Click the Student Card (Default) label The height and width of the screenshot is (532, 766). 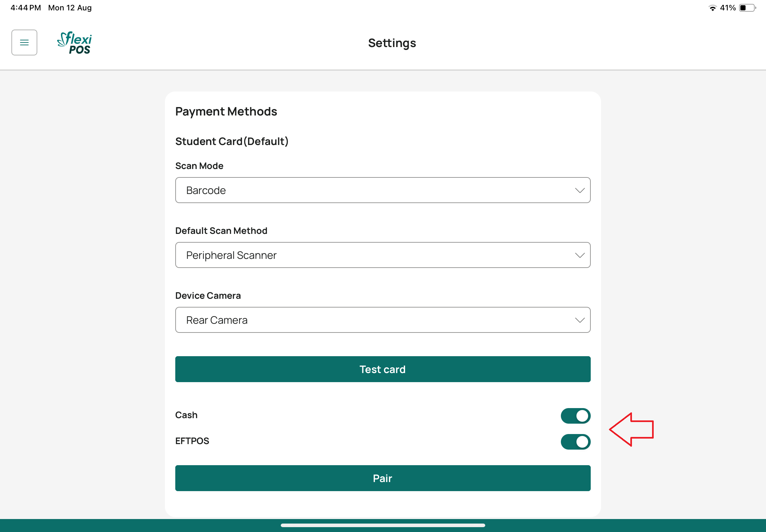232,141
